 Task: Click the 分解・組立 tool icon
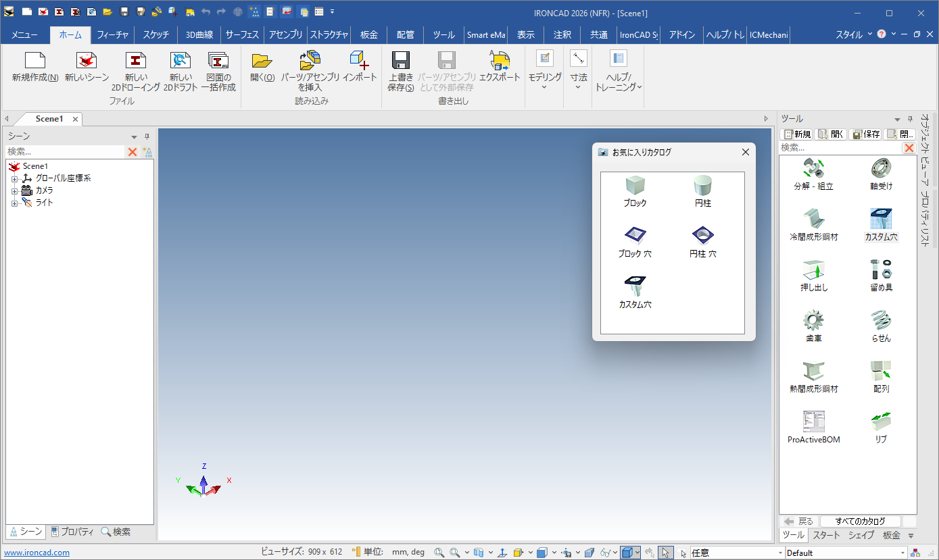tap(813, 168)
